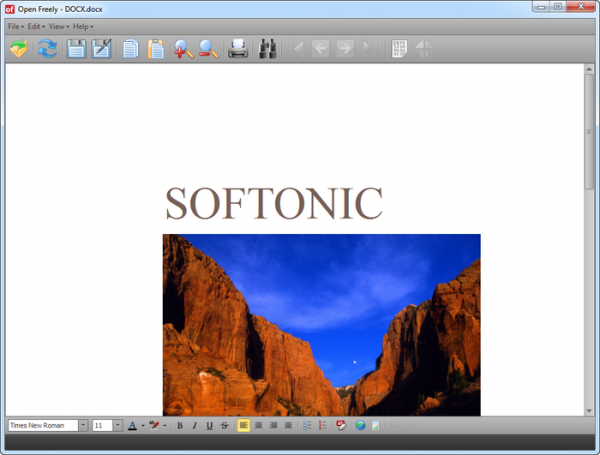Expand the font size dropdown arrow

pos(118,426)
